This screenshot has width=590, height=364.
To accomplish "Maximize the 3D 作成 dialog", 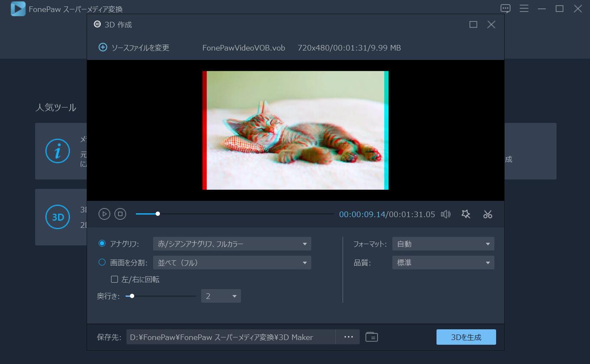I will 473,24.
